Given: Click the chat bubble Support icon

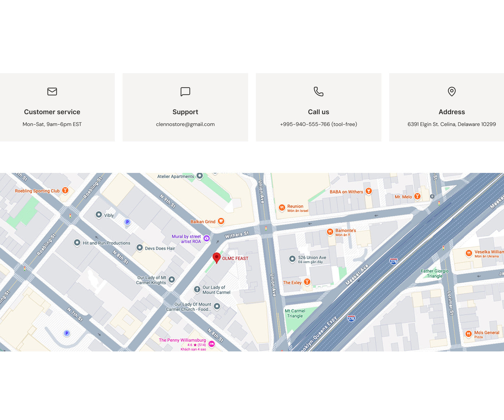Looking at the screenshot, I should pos(185,92).
